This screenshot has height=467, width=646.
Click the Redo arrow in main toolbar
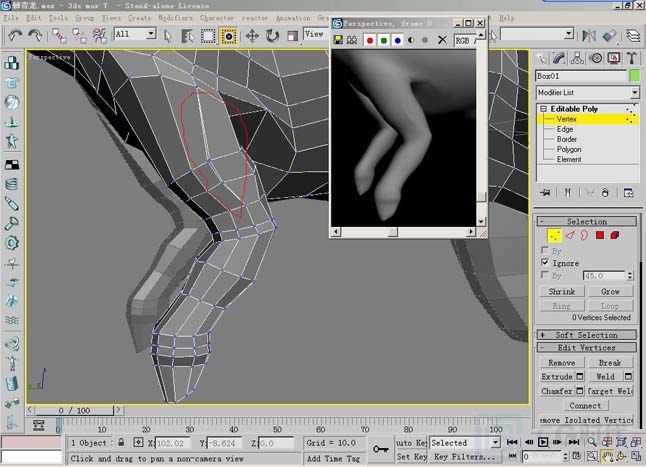(35, 36)
